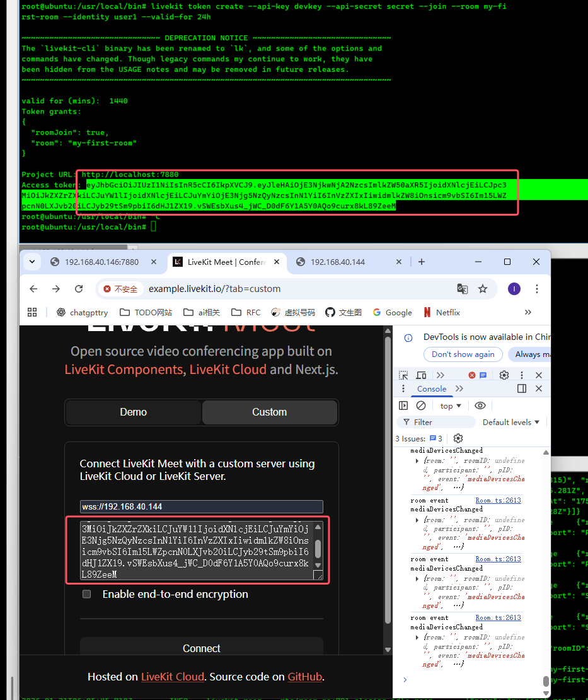This screenshot has height=700, width=588.
Task: Toggle the console sidebar icon
Action: 403,405
